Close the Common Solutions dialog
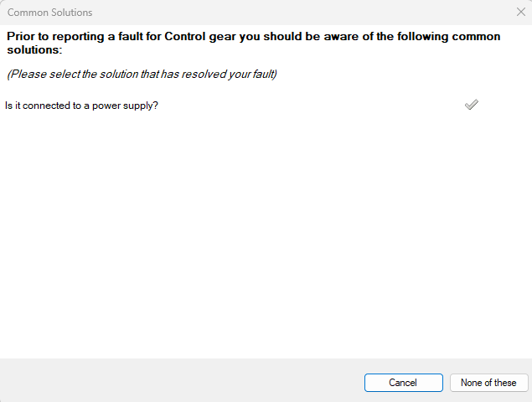 pyautogui.click(x=519, y=13)
